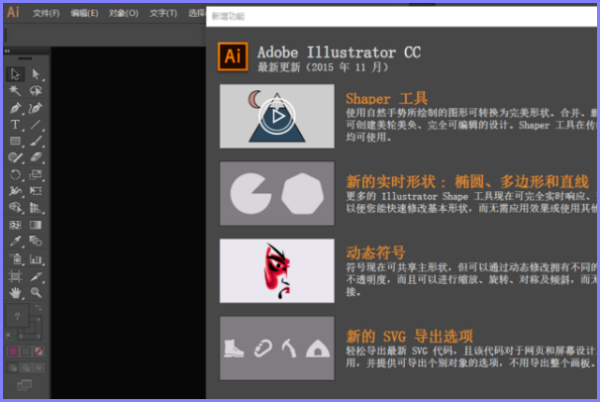Select the Hand tool
This screenshot has width=600, height=402.
tap(15, 293)
